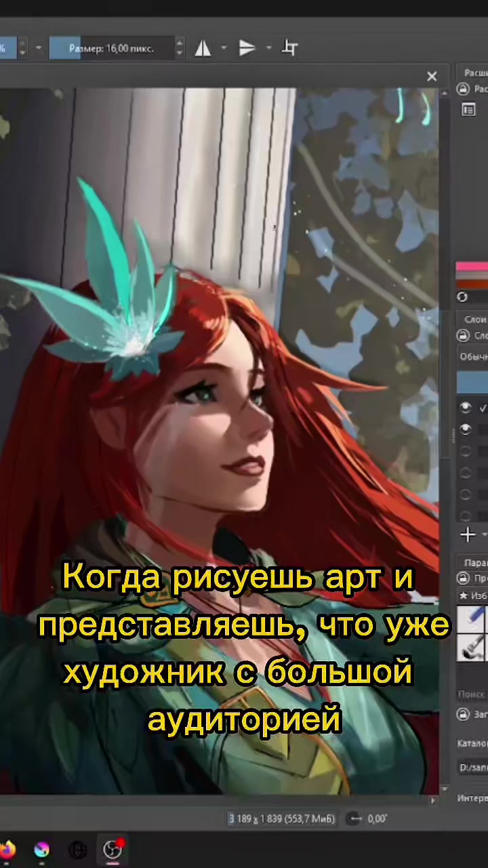This screenshot has height=868, width=488.
Task: Toggle visibility eye of first layer
Action: click(x=466, y=408)
